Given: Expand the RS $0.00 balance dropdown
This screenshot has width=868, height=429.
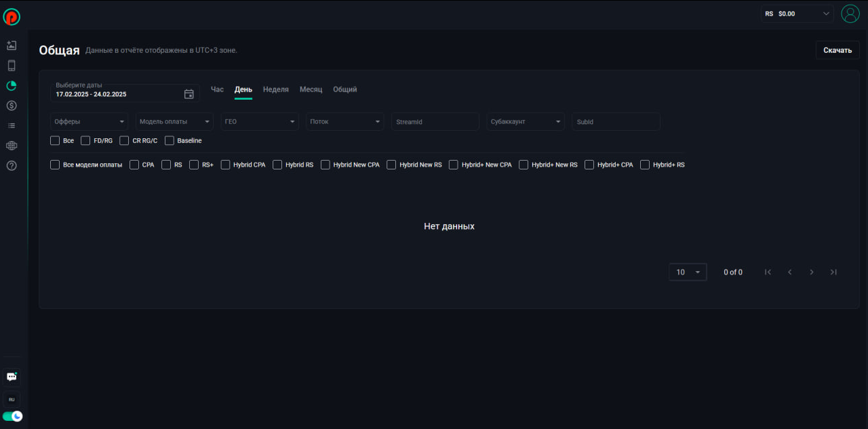Looking at the screenshot, I should pyautogui.click(x=797, y=14).
